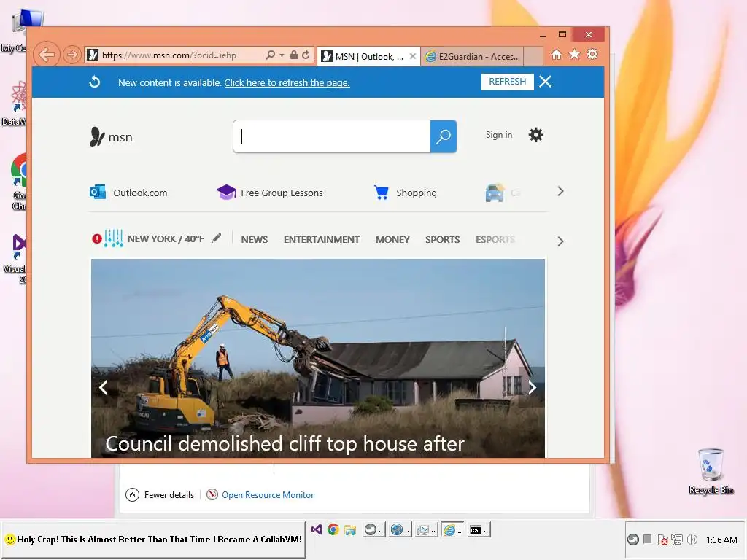The image size is (747, 560).
Task: Dismiss the new content banner
Action: 545,82
